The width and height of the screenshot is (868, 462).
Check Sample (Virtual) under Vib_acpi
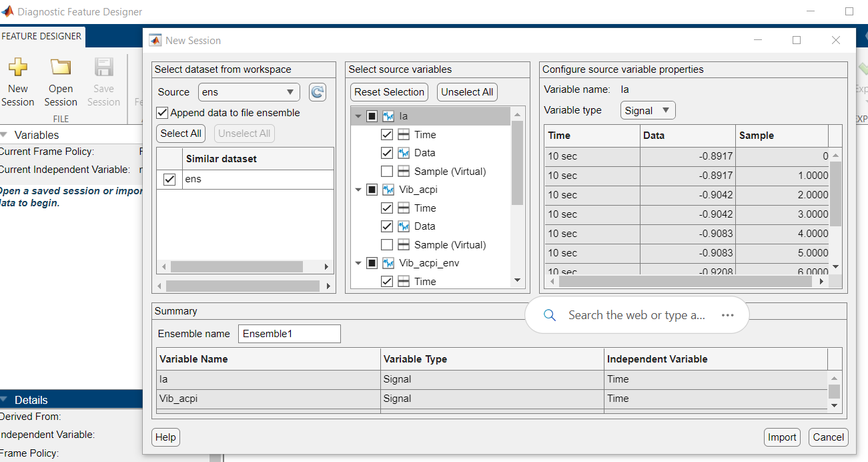coord(387,245)
